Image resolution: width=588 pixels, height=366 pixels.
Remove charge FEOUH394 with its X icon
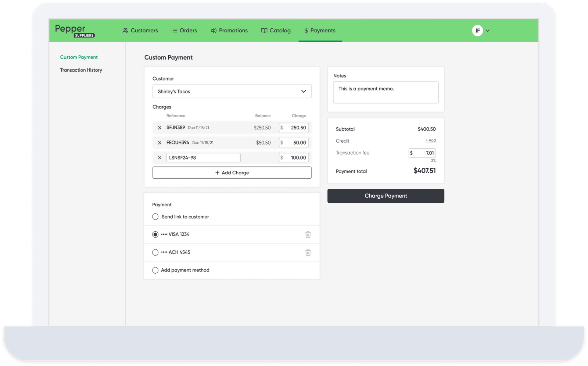159,142
